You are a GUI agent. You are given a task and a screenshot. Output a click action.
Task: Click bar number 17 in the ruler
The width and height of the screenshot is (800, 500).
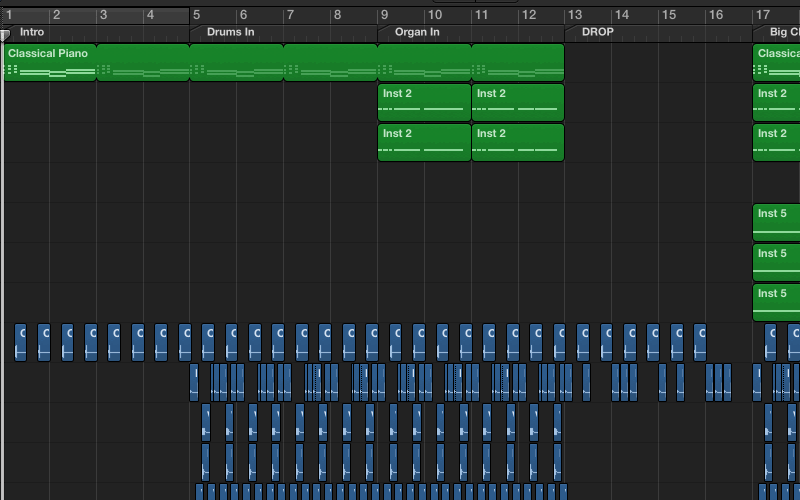[763, 15]
